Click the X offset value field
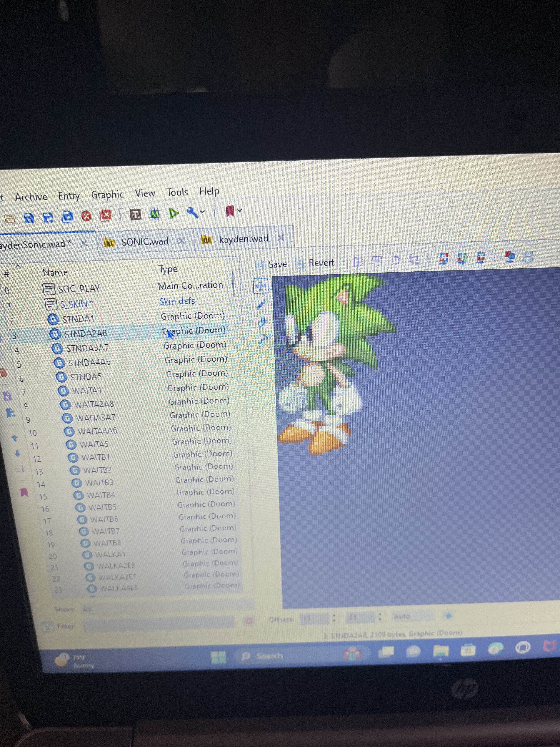This screenshot has height=747, width=560. point(314,618)
